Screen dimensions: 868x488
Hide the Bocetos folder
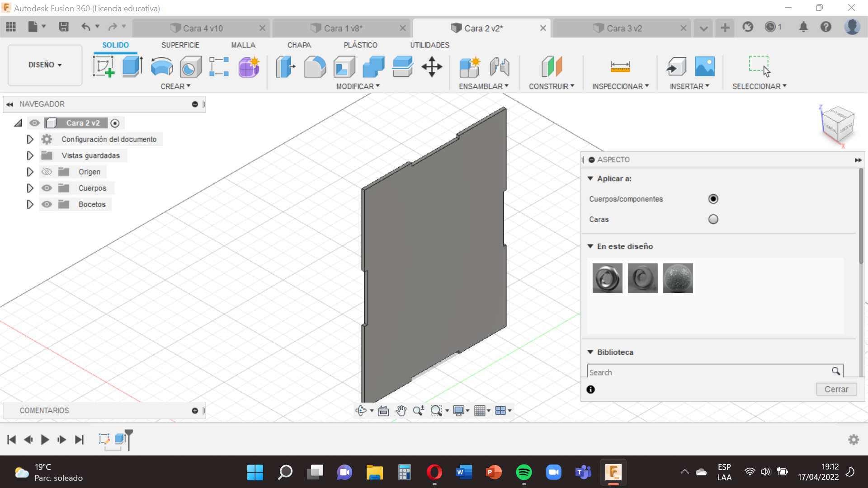point(47,204)
